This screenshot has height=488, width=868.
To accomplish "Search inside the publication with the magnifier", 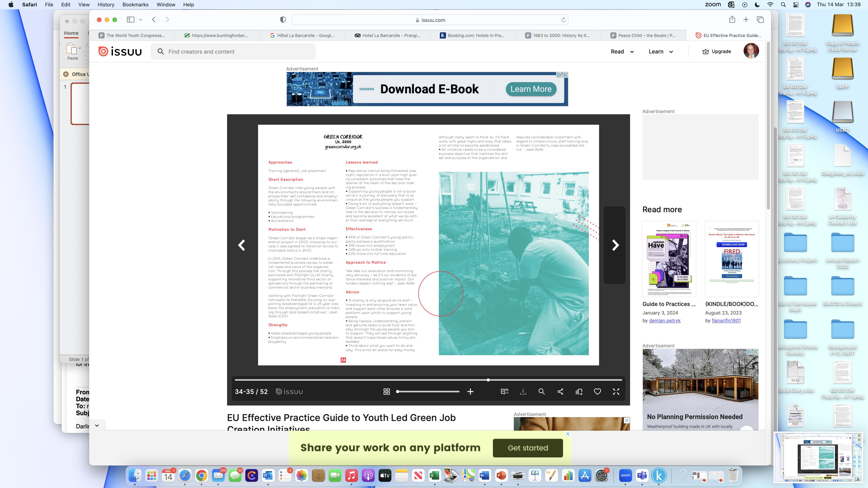I will 542,391.
